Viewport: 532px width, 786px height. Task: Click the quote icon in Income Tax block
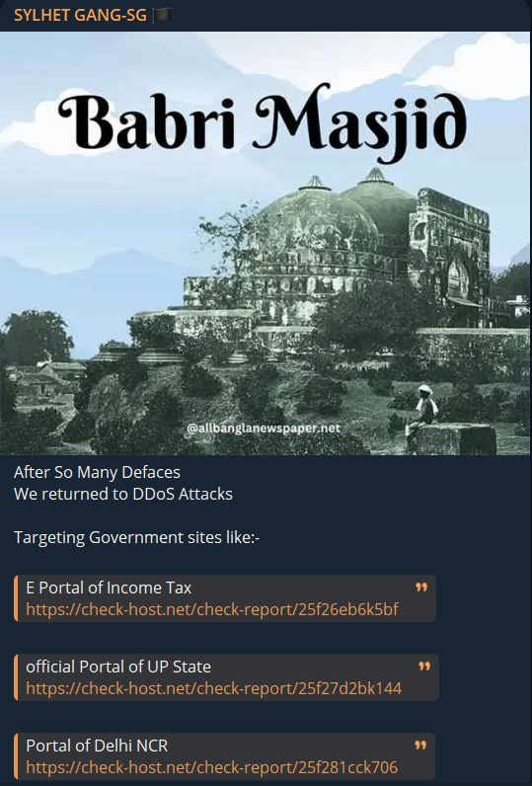pyautogui.click(x=421, y=587)
